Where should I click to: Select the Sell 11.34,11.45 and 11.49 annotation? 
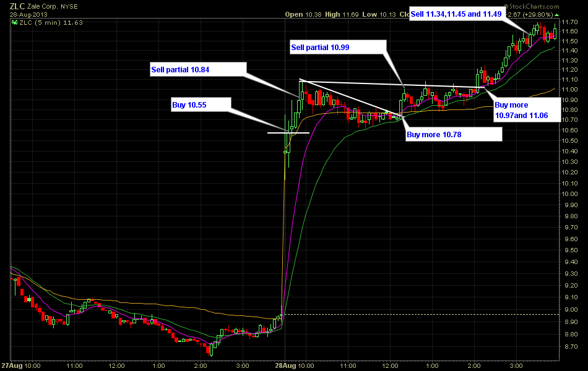456,14
